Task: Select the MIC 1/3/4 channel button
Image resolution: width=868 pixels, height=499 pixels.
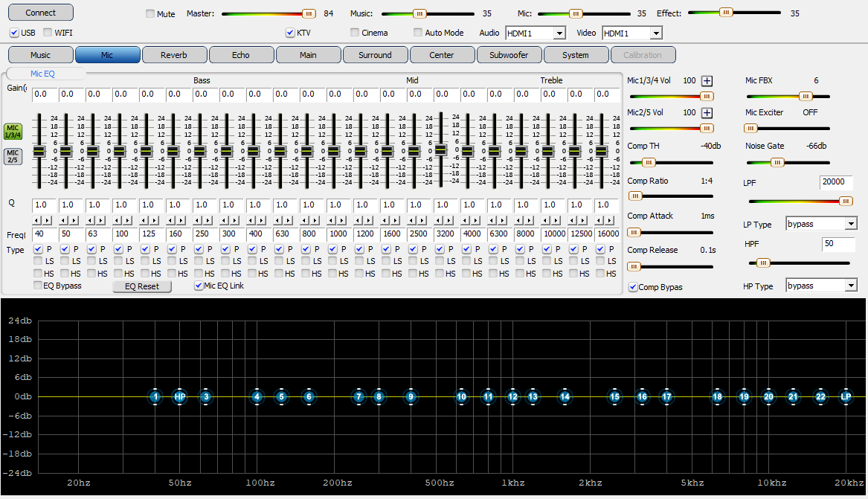Action: (13, 131)
